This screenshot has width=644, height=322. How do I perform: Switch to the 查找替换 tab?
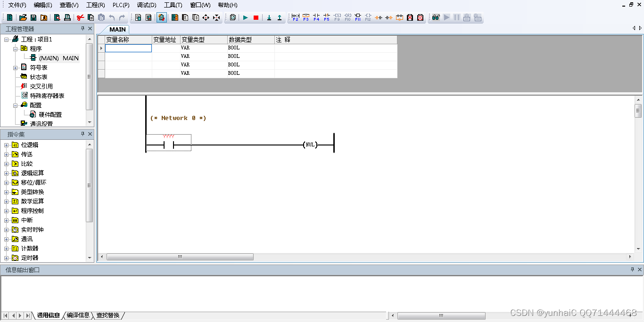coord(108,315)
